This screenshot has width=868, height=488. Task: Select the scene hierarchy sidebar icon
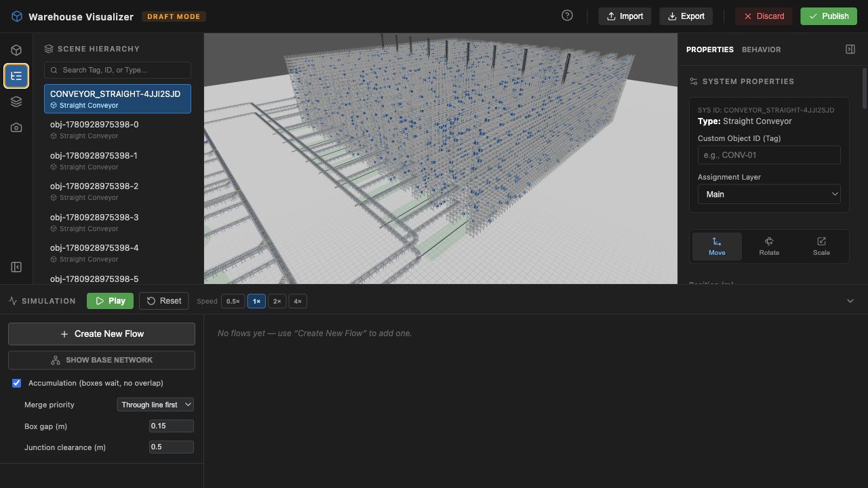16,76
